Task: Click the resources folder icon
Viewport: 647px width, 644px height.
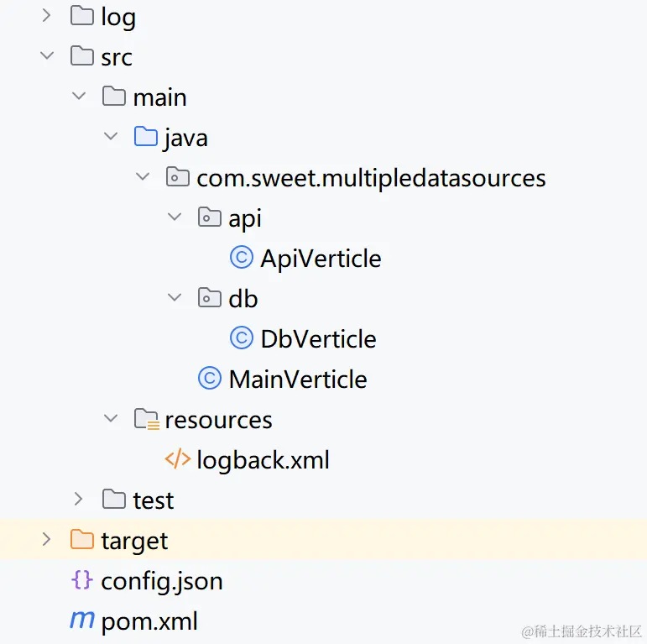Action: (146, 419)
